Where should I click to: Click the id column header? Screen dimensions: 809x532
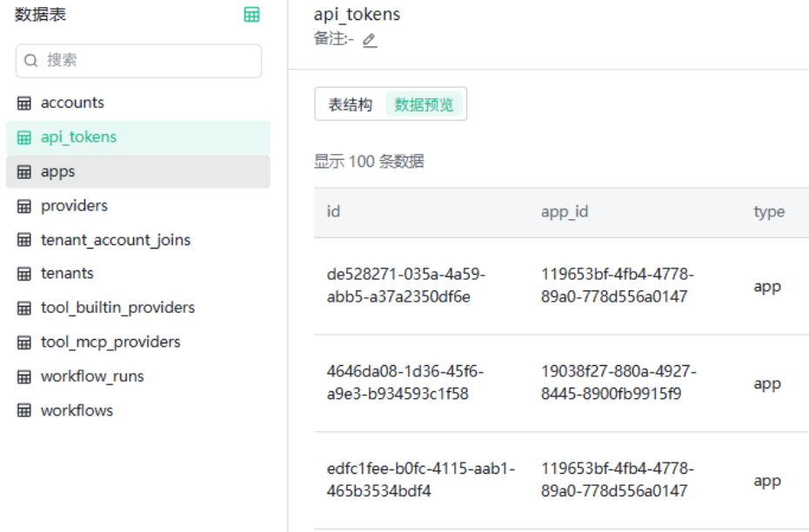[x=333, y=212]
